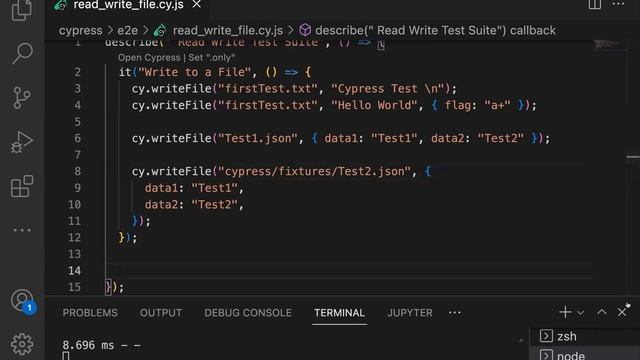
Task: Open the Accounts menu with badge
Action: [22, 301]
